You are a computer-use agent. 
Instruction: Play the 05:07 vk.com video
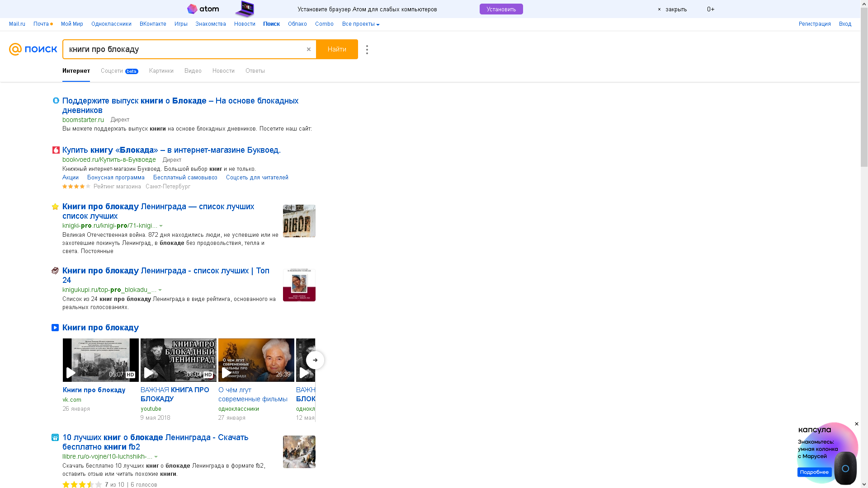coord(101,360)
